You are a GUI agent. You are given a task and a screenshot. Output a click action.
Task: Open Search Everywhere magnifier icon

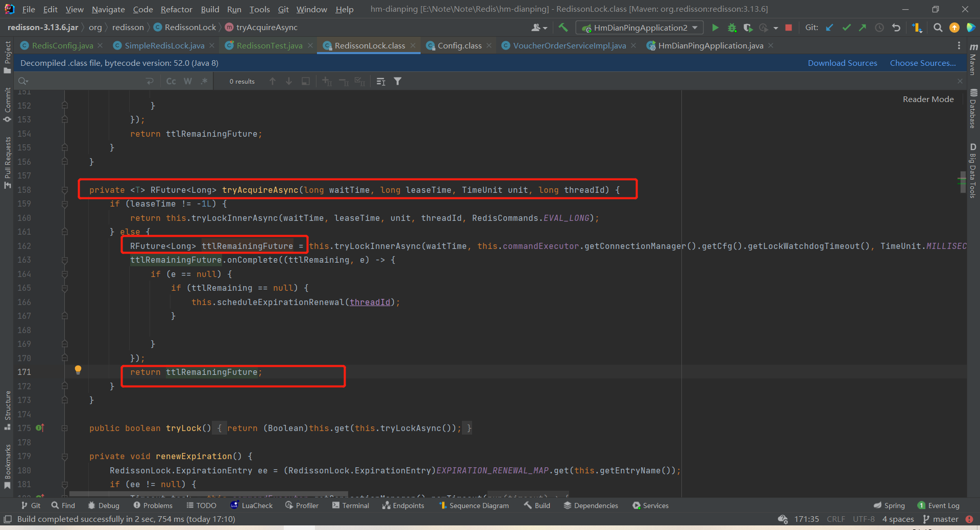click(x=938, y=28)
